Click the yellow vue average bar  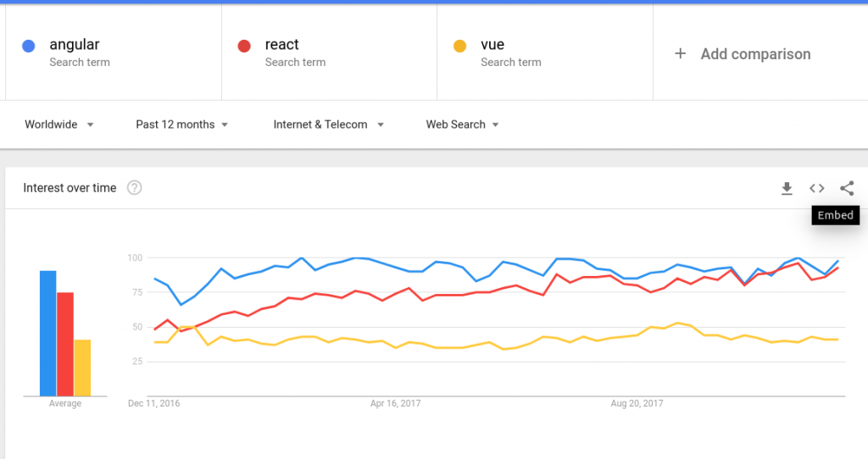click(x=82, y=368)
